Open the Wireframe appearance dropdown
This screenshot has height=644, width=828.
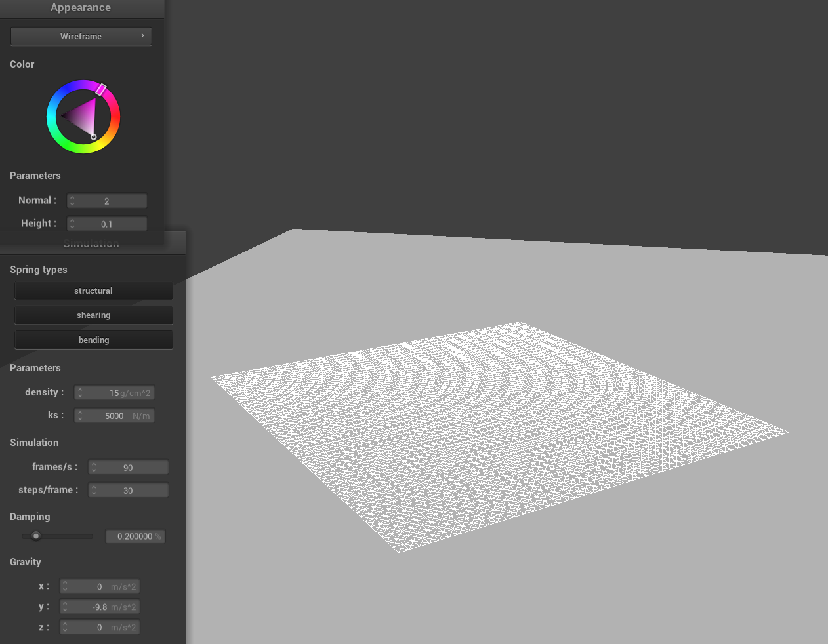pyautogui.click(x=81, y=36)
